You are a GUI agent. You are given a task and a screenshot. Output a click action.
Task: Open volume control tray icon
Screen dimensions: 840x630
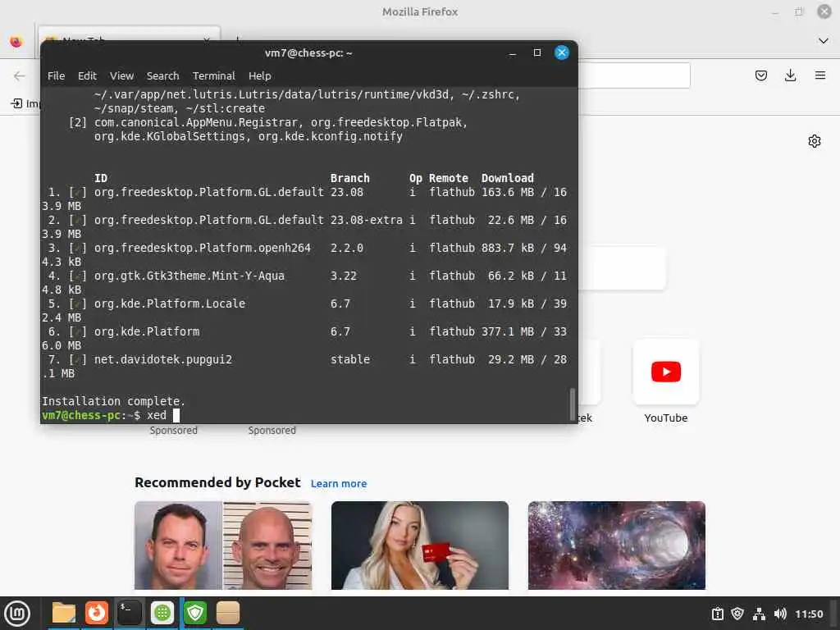pos(780,614)
